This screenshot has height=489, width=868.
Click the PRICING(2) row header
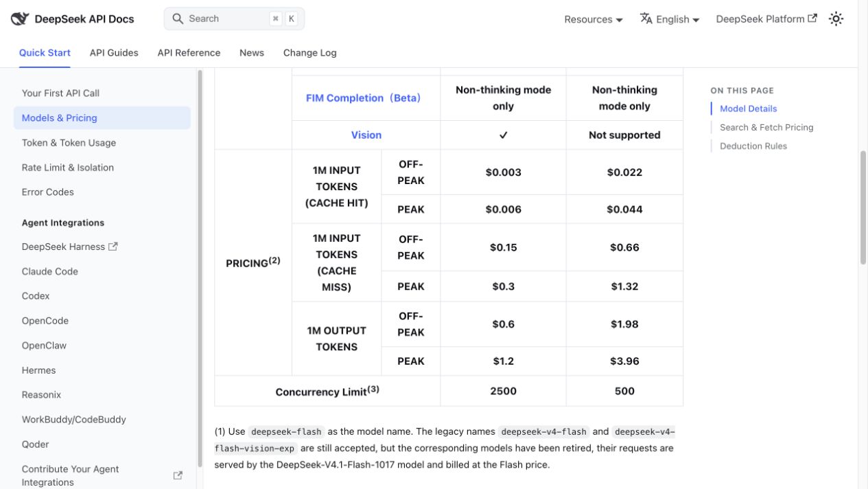(x=253, y=262)
